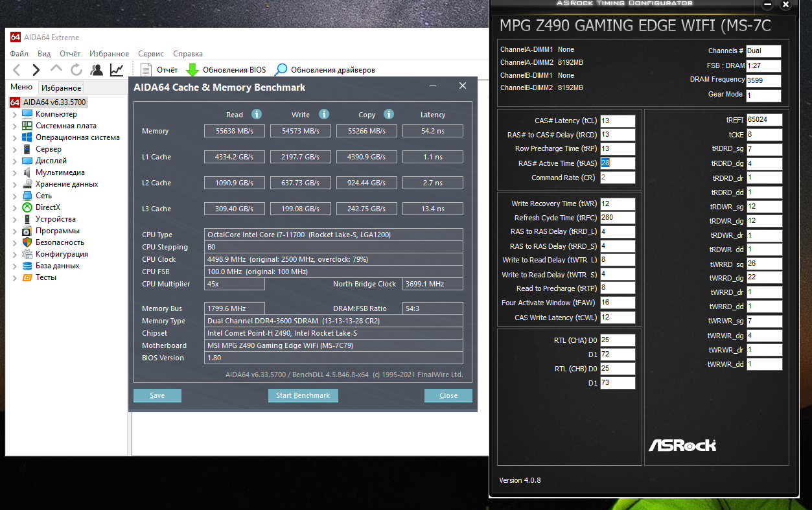Open the Отчёт report toolbar button
The width and height of the screenshot is (812, 510).
tap(159, 70)
